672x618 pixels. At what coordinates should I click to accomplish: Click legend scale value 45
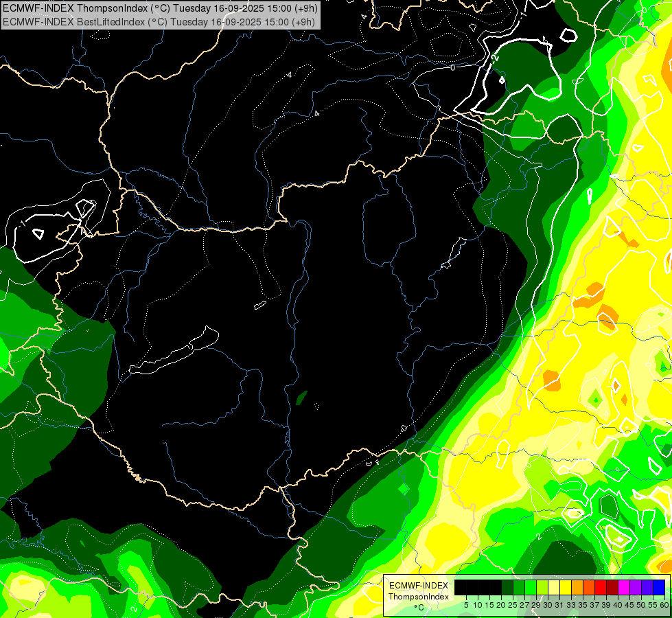point(629,605)
